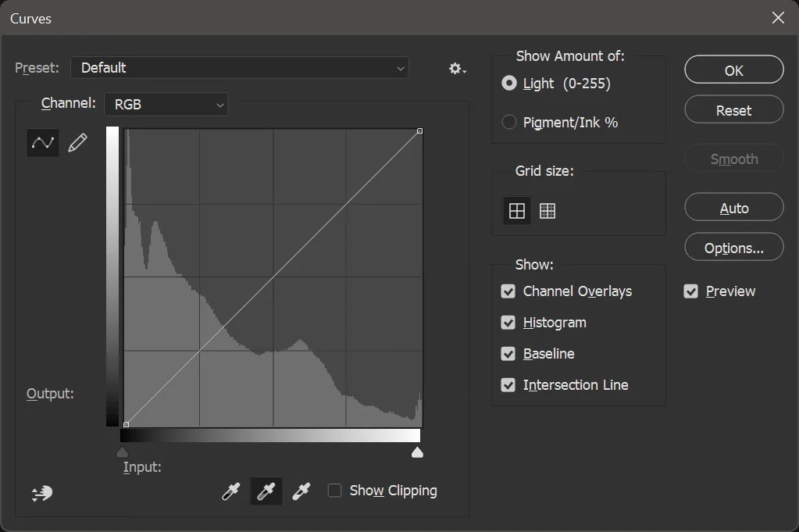
Task: Pick the white point eyedropper
Action: [301, 491]
